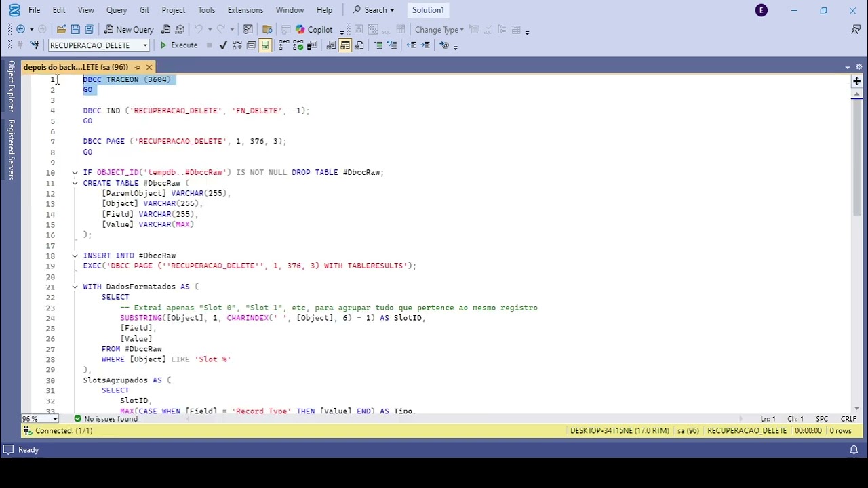Open the notifications bell in status bar

[x=854, y=449]
